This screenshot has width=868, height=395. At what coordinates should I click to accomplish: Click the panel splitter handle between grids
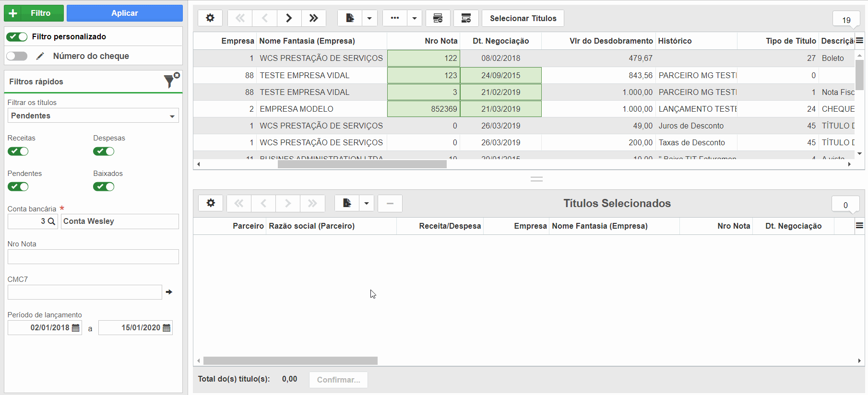pos(536,179)
